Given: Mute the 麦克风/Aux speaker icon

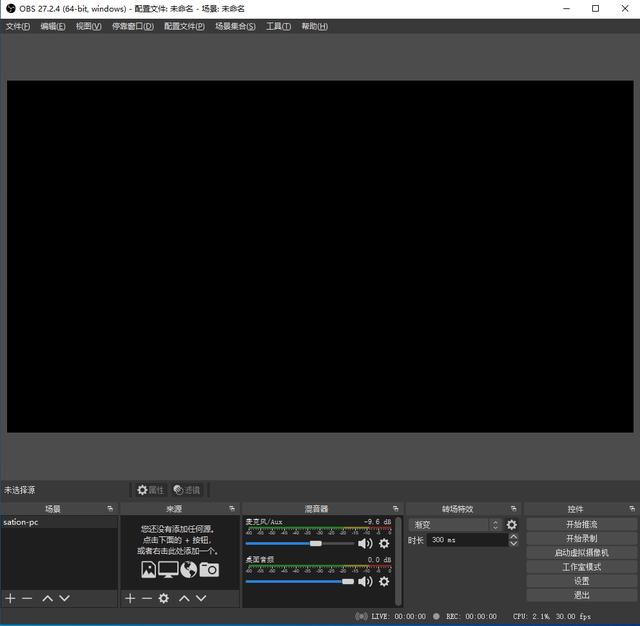Looking at the screenshot, I should (365, 544).
